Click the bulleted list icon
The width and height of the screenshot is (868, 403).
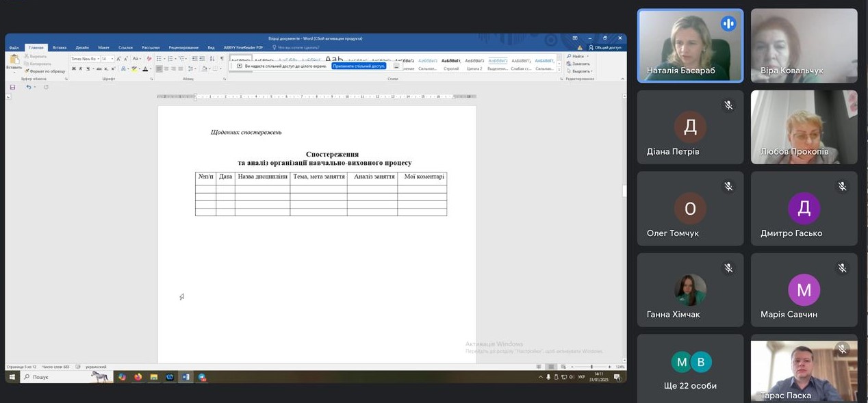[x=159, y=59]
